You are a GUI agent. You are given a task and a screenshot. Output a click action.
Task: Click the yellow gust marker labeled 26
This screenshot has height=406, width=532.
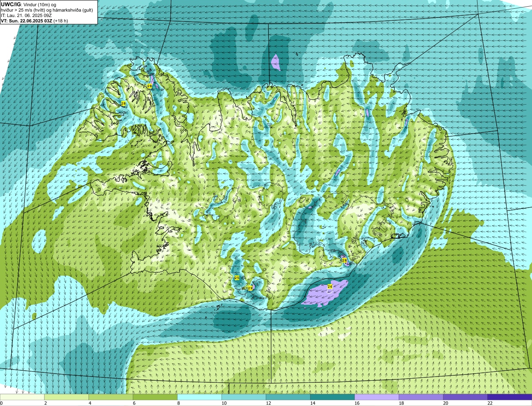pos(330,286)
